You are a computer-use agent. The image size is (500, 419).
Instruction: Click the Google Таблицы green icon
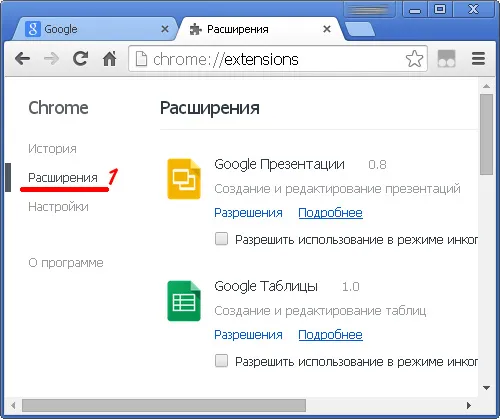click(184, 301)
